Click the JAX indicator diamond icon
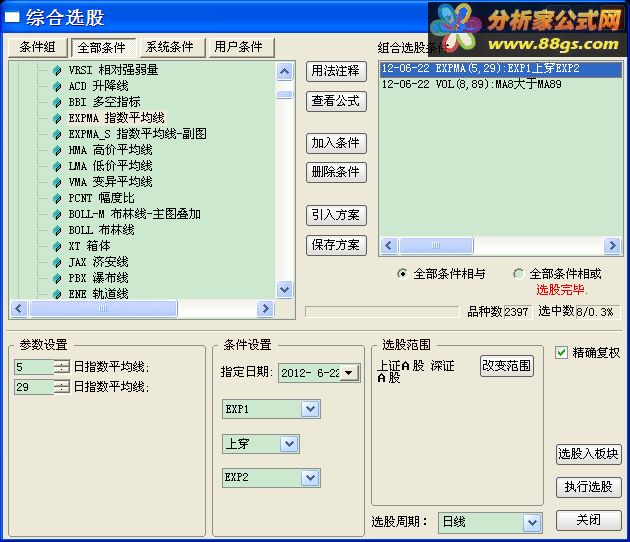The height and width of the screenshot is (542, 630). 57,262
